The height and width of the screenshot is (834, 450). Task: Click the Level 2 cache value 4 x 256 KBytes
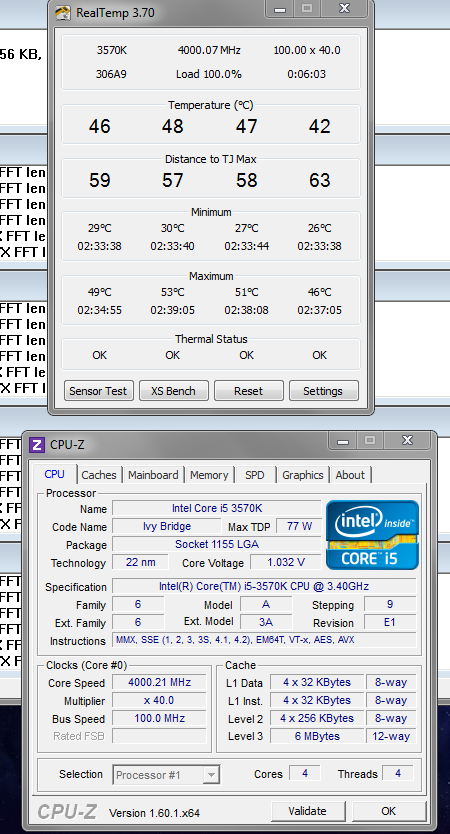[x=317, y=719]
